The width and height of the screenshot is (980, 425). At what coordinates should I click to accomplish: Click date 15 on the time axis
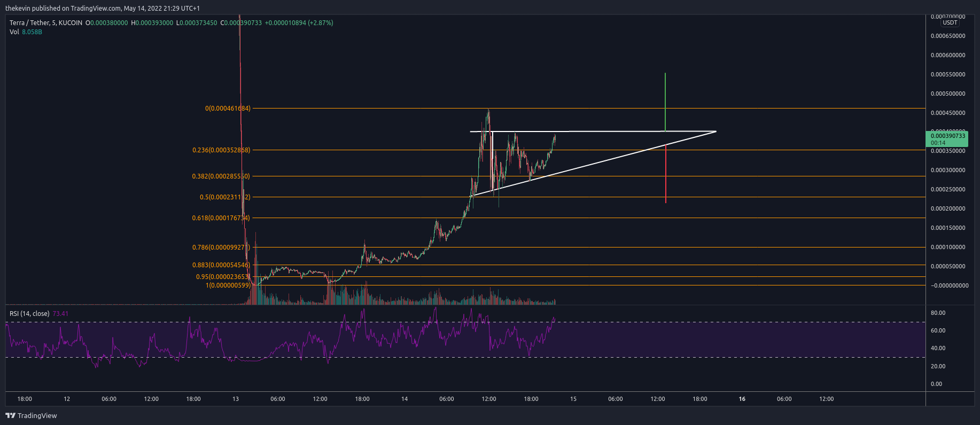pyautogui.click(x=573, y=399)
